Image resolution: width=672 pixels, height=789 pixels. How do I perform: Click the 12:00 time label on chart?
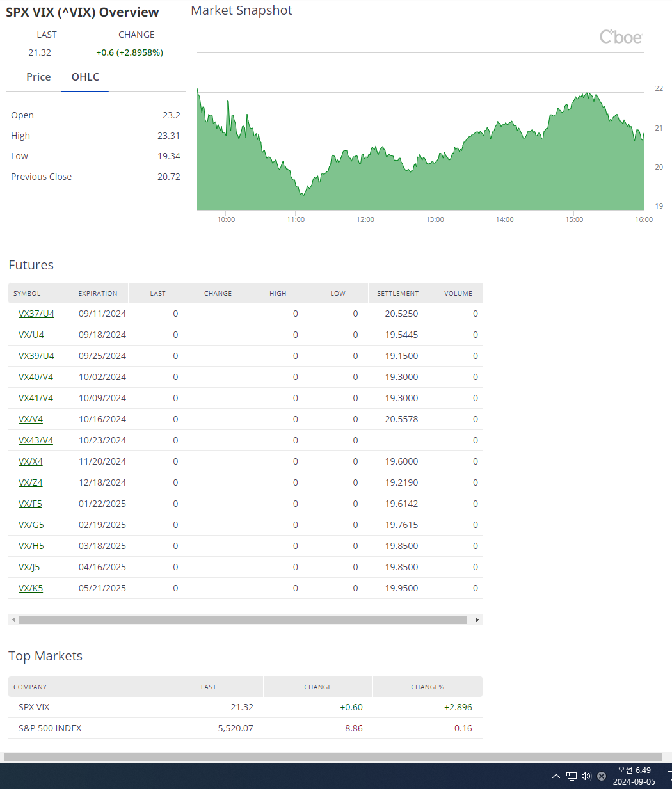(x=365, y=219)
